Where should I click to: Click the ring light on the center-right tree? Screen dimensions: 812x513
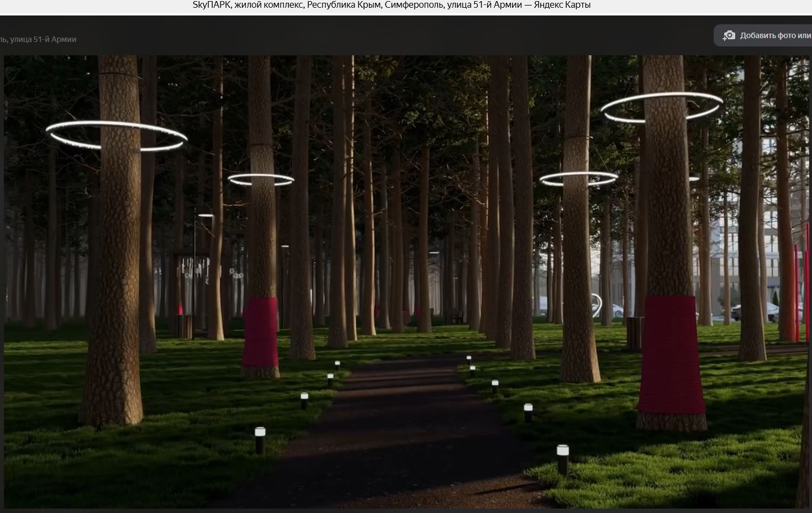(x=578, y=179)
